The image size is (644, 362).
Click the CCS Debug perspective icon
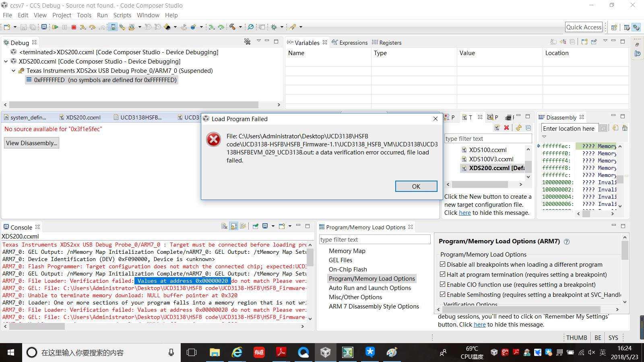pos(636,27)
